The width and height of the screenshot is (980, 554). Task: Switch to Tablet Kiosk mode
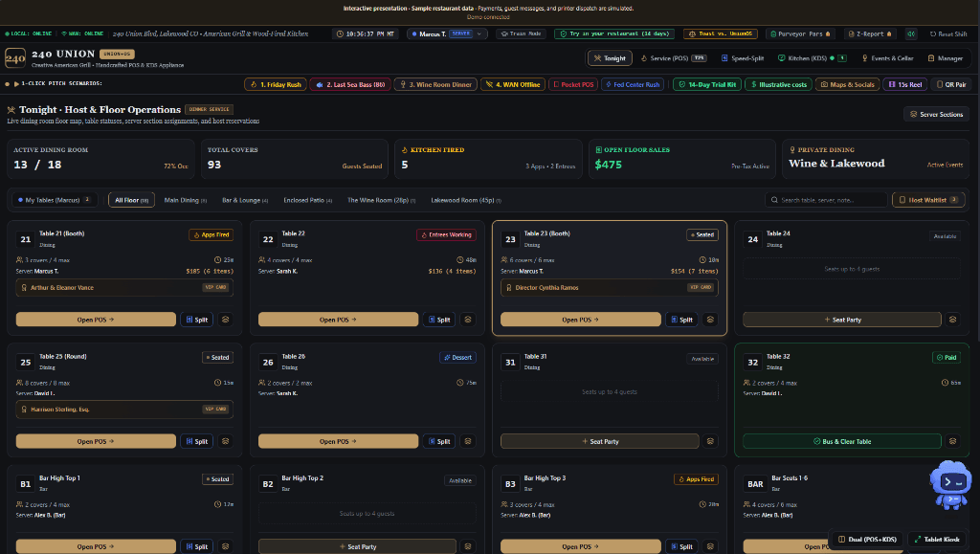pyautogui.click(x=937, y=539)
